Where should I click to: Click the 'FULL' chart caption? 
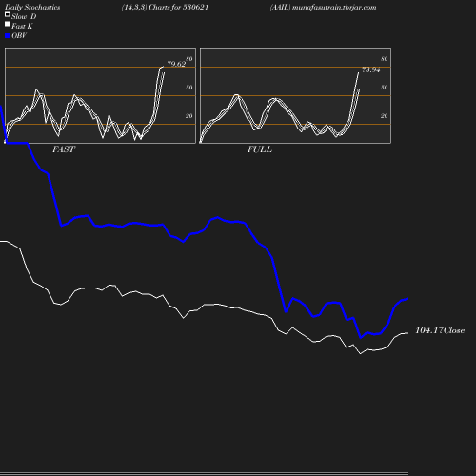(260, 149)
